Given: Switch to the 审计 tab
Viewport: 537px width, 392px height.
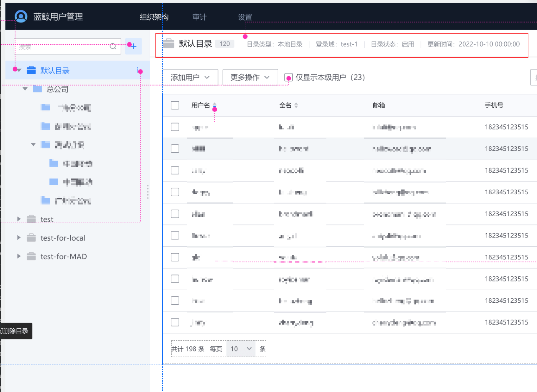Looking at the screenshot, I should tap(199, 17).
